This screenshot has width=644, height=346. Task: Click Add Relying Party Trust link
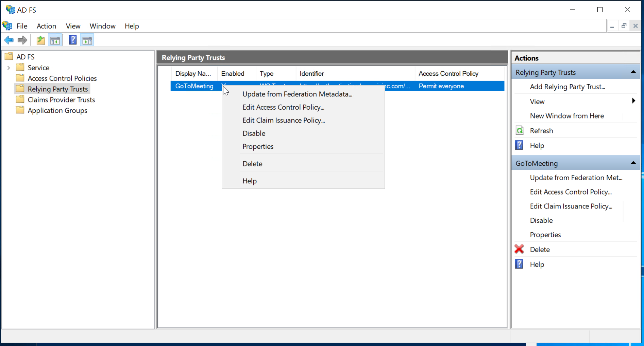click(x=567, y=87)
